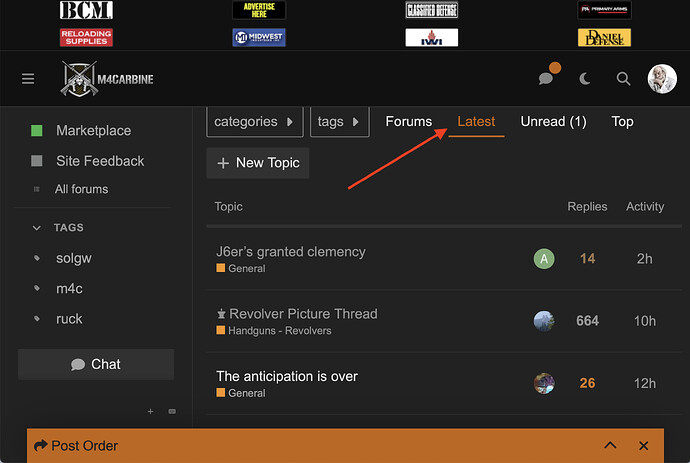Go to M4Carbine home logo
Viewport: 690px width, 463px height.
107,79
